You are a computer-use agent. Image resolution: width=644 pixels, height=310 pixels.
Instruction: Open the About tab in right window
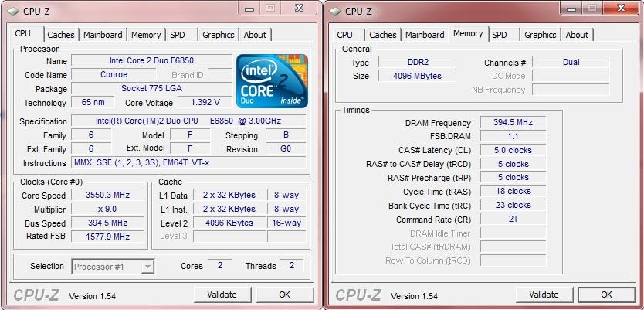(577, 35)
